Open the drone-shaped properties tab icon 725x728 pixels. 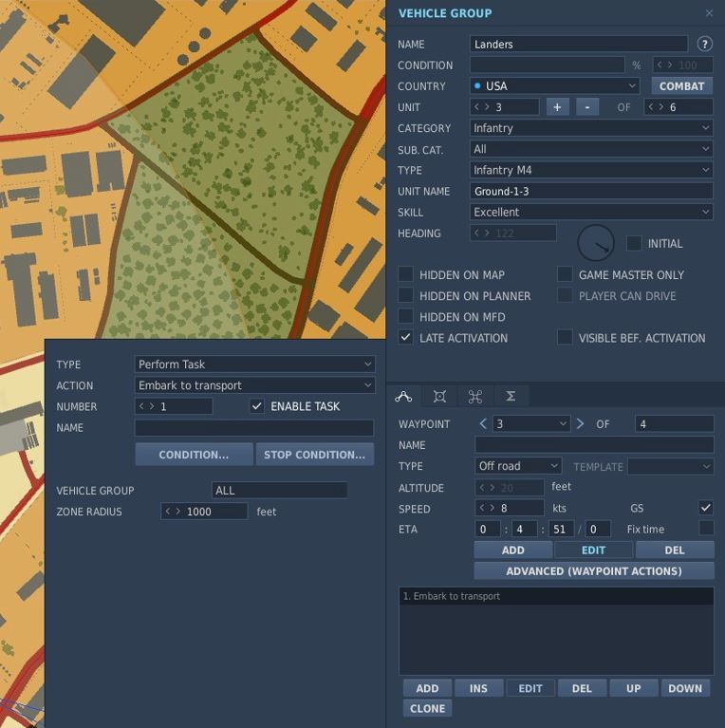(474, 396)
